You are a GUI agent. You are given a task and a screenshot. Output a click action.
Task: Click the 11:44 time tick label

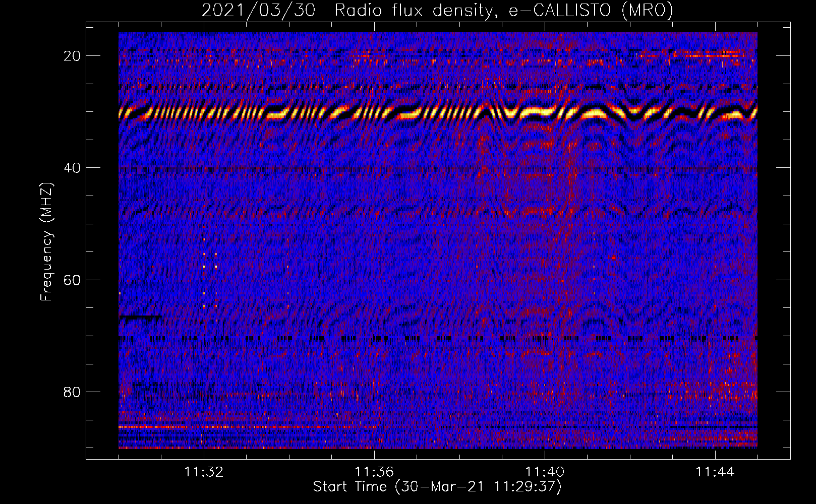click(x=715, y=472)
